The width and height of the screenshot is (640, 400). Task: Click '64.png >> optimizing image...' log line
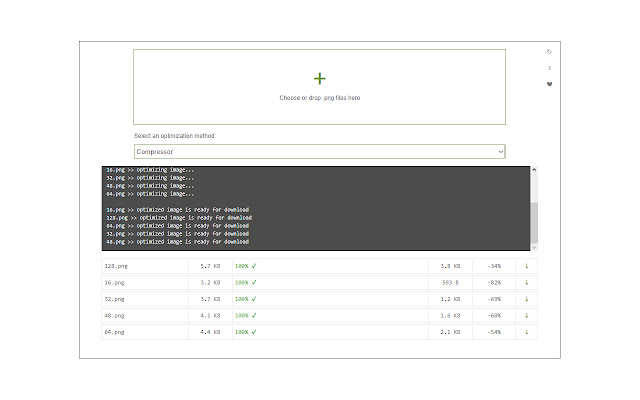point(150,194)
